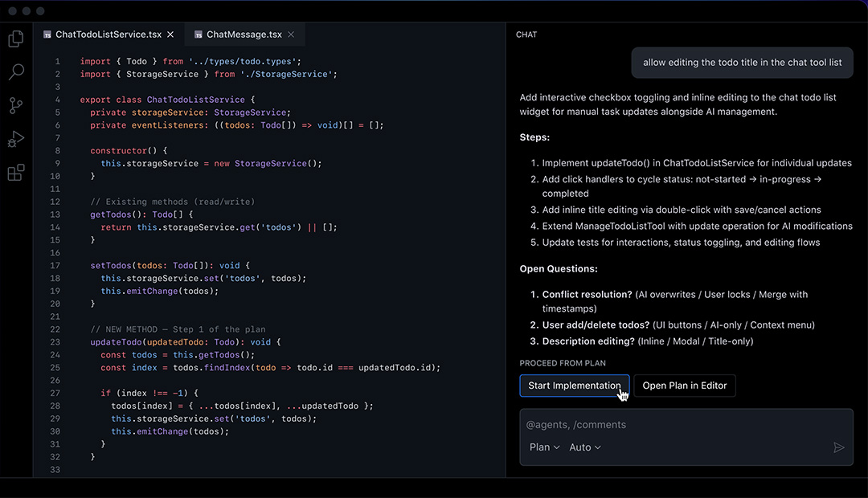
Task: Click the 'constructor() {' line
Action: (x=129, y=150)
